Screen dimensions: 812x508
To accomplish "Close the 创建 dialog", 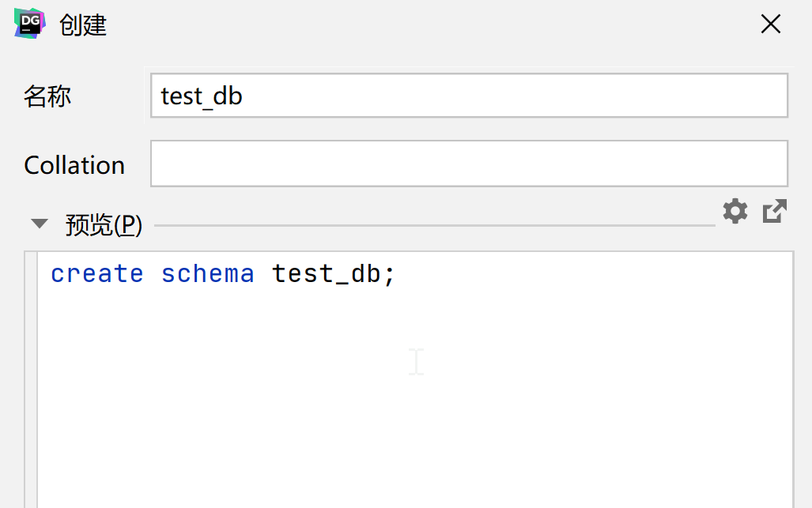I will 770,24.
